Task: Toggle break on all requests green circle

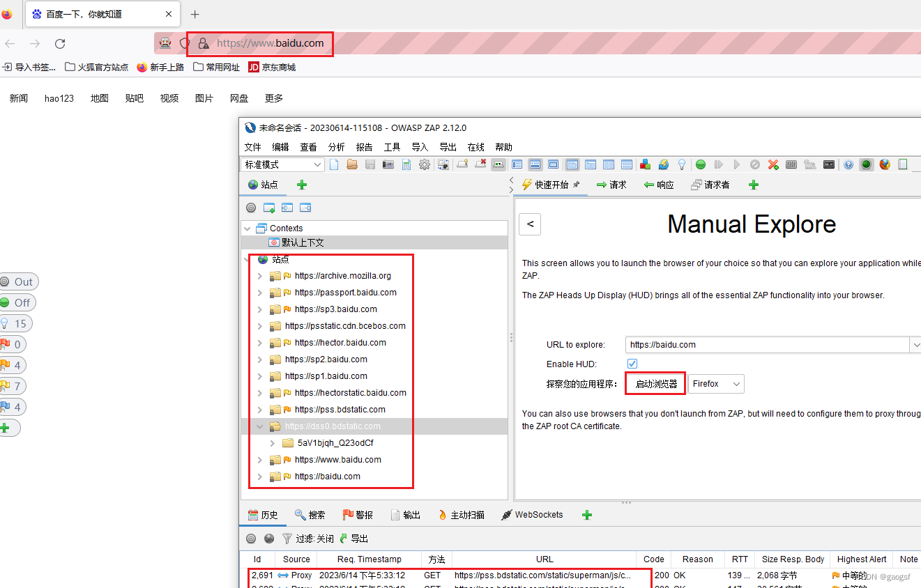Action: (x=701, y=164)
